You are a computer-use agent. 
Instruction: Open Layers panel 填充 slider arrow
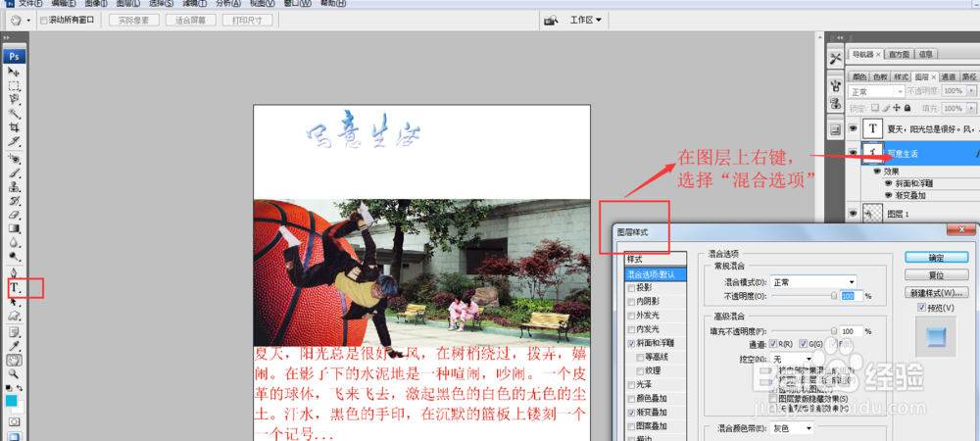pos(971,108)
